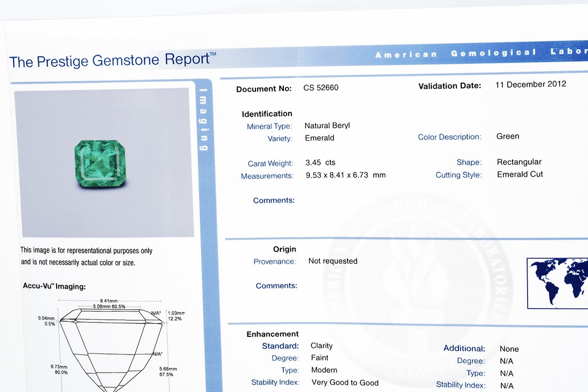
Task: Click the "Type:" label under Additional
Action: point(476,373)
